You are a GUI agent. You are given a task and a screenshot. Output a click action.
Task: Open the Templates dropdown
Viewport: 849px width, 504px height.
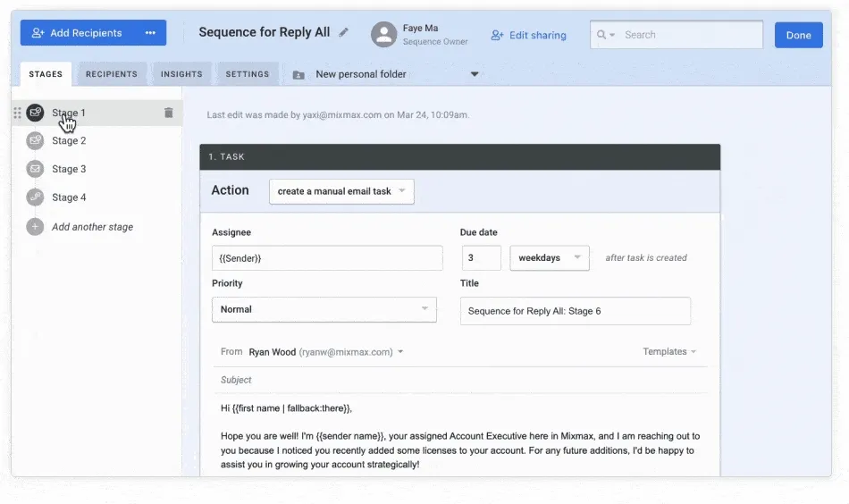click(x=669, y=352)
